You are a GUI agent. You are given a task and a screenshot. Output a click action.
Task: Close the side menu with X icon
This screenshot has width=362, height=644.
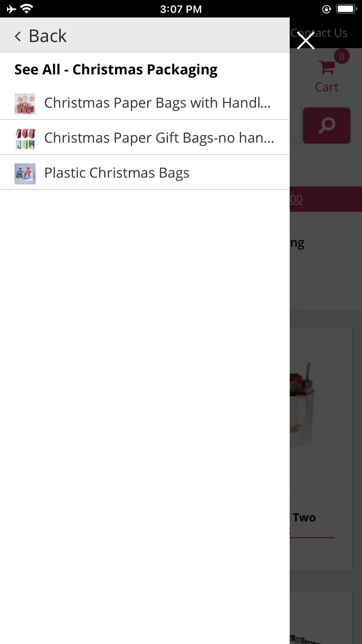pyautogui.click(x=306, y=40)
